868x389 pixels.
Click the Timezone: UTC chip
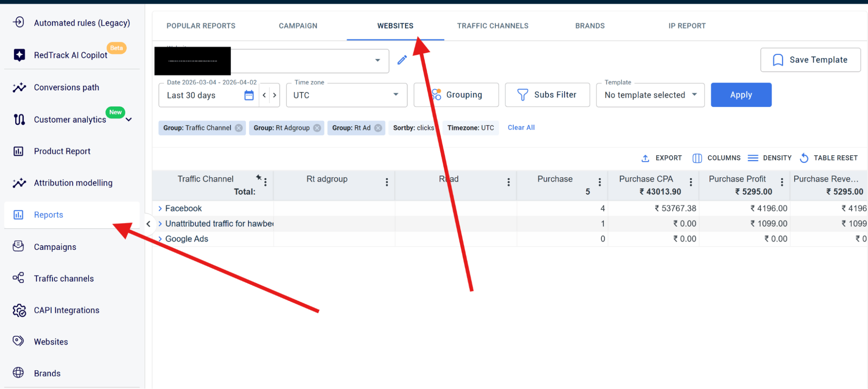(x=471, y=128)
